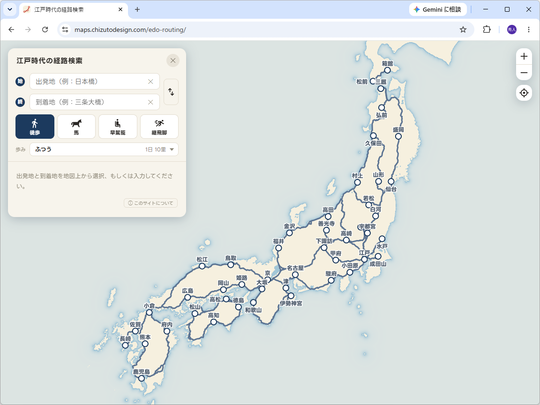
Task: Clear the departure (出発地) input
Action: [150, 82]
